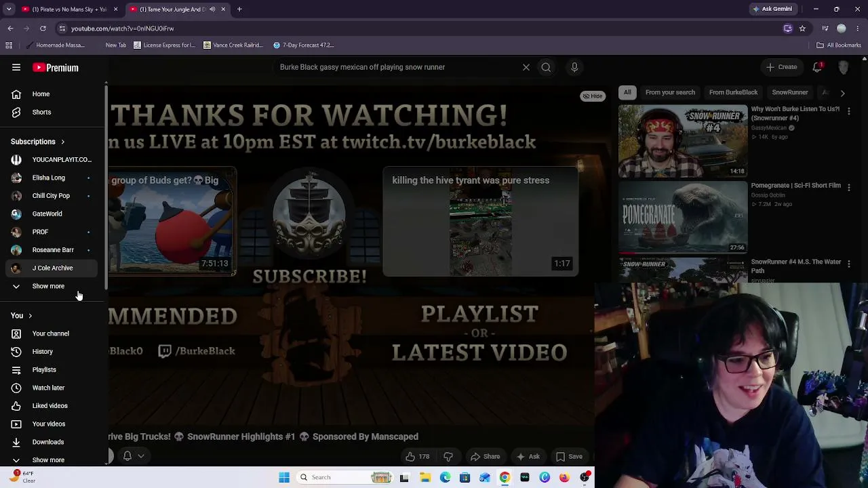Dislike the video
Screen dimensions: 868x488
coord(448,457)
